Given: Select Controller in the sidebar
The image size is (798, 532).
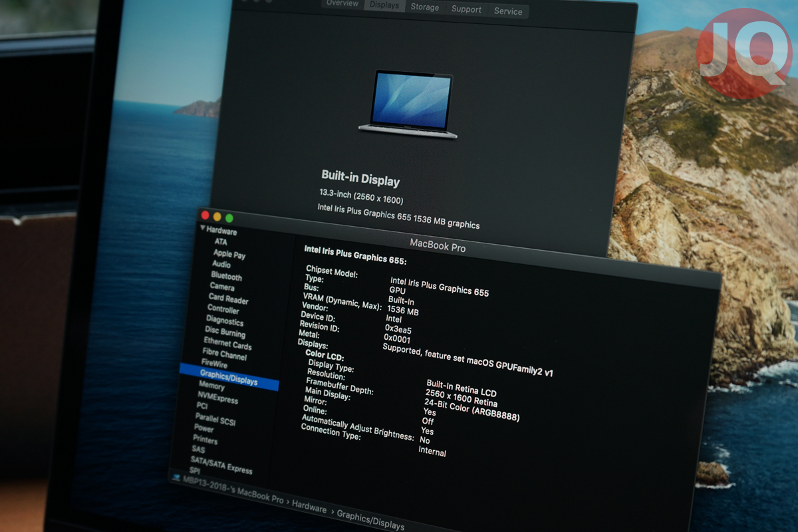Looking at the screenshot, I should pyautogui.click(x=223, y=309).
